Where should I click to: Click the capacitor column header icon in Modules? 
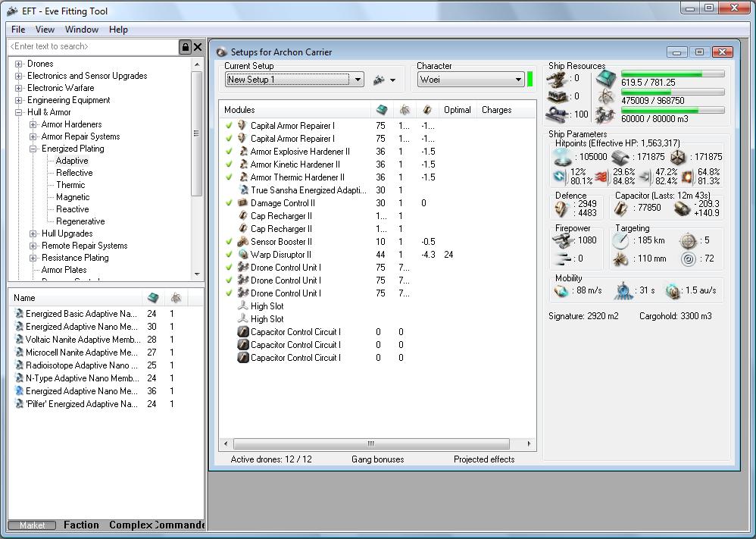coord(427,110)
